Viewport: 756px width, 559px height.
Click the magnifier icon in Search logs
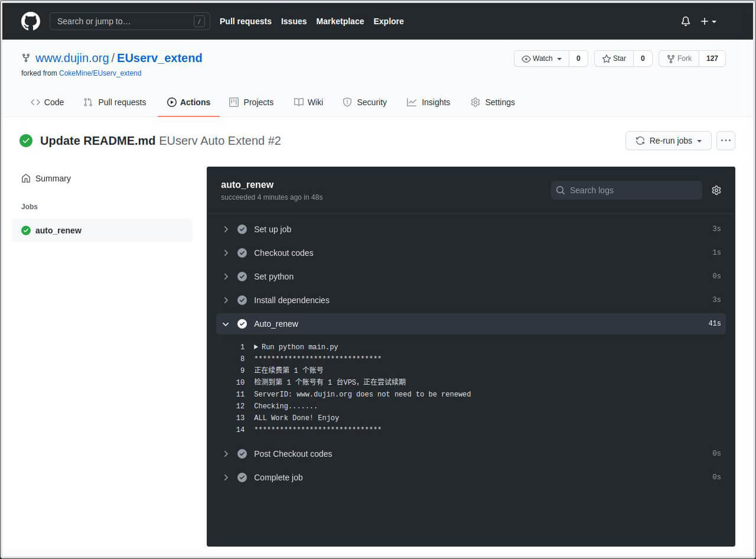(x=560, y=190)
